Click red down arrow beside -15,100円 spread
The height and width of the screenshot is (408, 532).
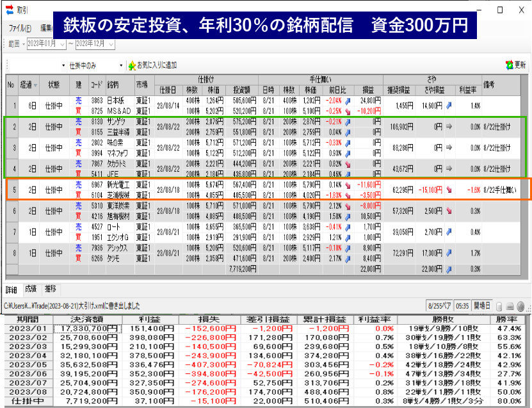448,190
